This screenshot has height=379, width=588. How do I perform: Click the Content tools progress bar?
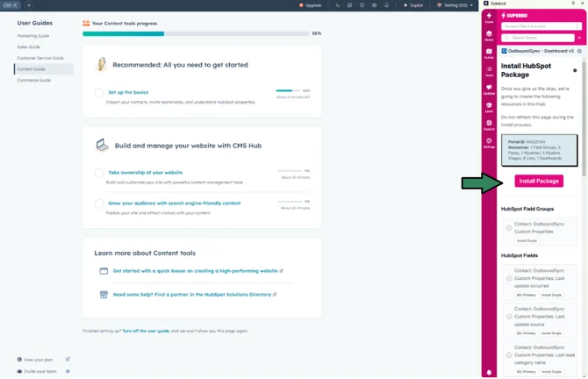coord(196,33)
